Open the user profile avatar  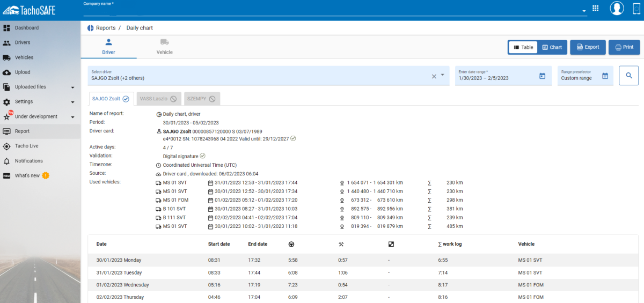point(617,8)
